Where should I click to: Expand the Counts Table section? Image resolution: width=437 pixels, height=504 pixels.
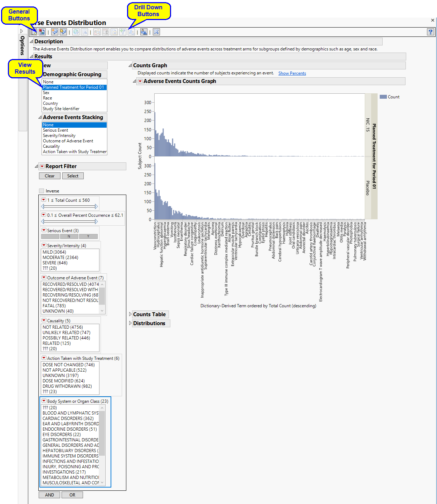pyautogui.click(x=130, y=314)
